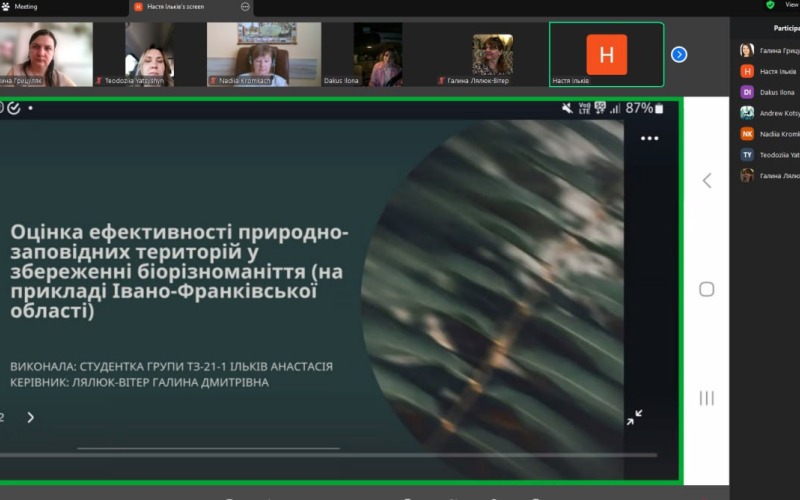Select Teodozia Yatsyshyn video thumbnail
This screenshot has height=500, width=800.
pyautogui.click(x=149, y=54)
